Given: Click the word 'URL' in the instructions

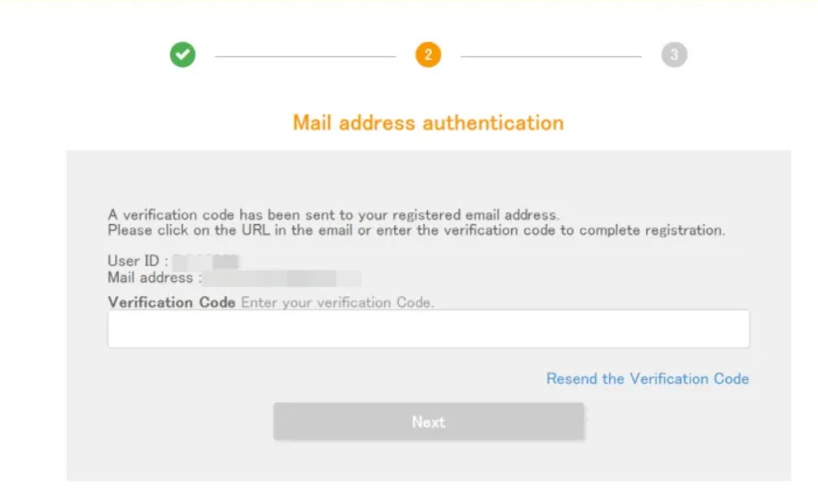Looking at the screenshot, I should pyautogui.click(x=258, y=230).
